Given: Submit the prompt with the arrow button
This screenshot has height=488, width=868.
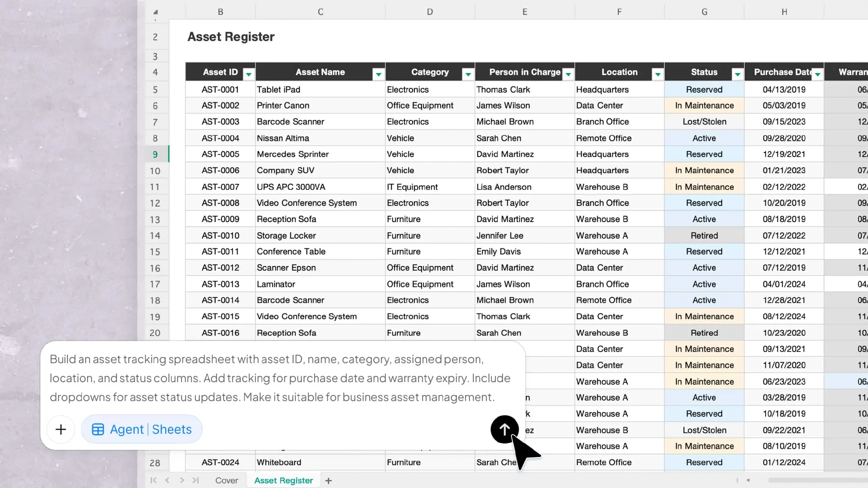Looking at the screenshot, I should pyautogui.click(x=504, y=429).
